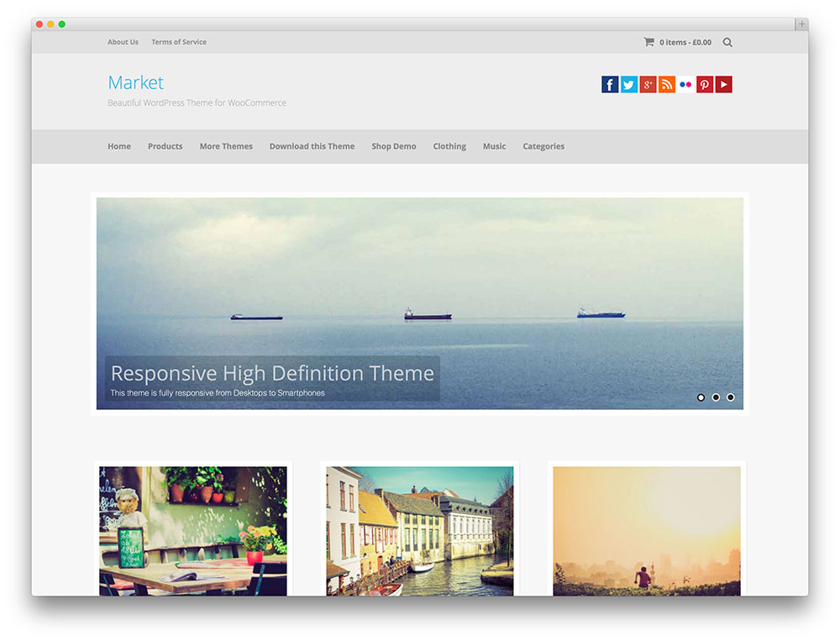Click the search magnifier icon
Screen dimensions: 840x641
[x=727, y=42]
